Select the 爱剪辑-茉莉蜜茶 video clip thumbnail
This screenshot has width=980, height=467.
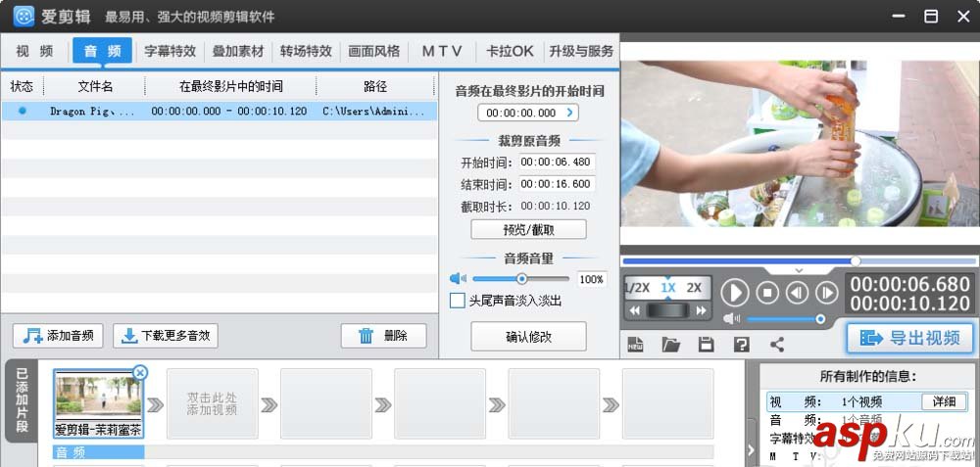pyautogui.click(x=98, y=403)
